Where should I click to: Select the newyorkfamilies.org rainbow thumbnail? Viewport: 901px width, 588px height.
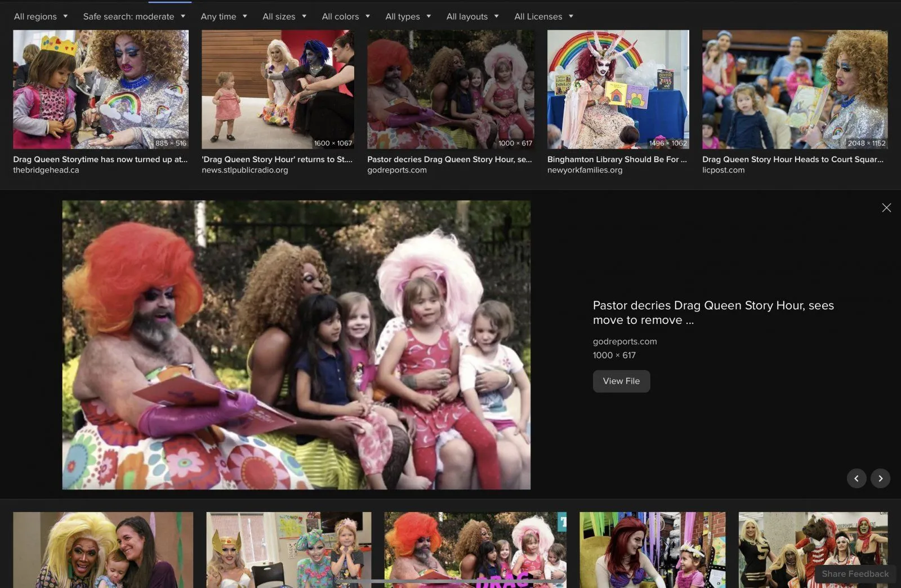tap(618, 89)
